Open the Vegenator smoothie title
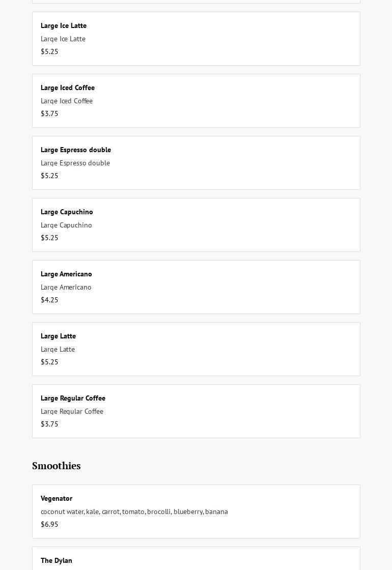 [57, 498]
